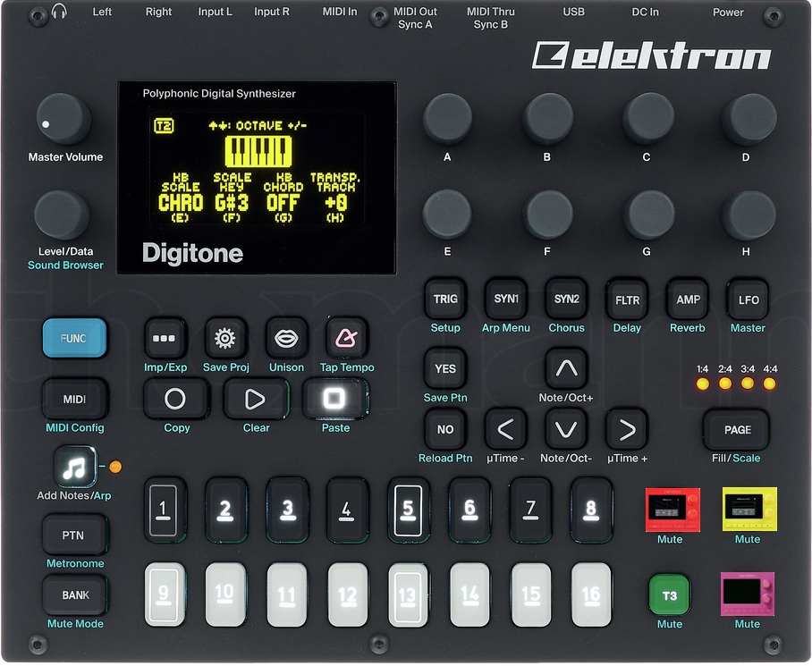Toggle sequencer trig key 6
This screenshot has height=666, width=812.
tap(469, 510)
